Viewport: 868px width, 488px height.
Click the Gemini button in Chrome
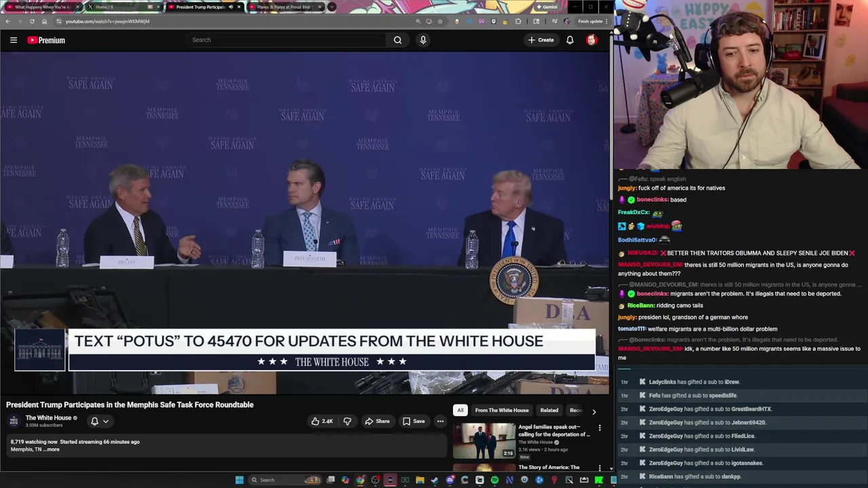point(547,7)
